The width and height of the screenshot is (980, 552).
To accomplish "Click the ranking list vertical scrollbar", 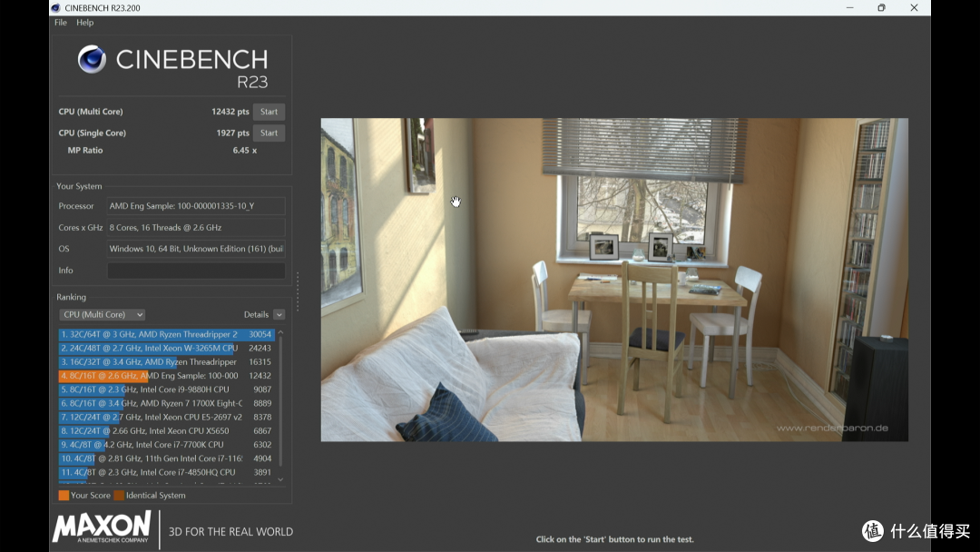I will tap(280, 400).
